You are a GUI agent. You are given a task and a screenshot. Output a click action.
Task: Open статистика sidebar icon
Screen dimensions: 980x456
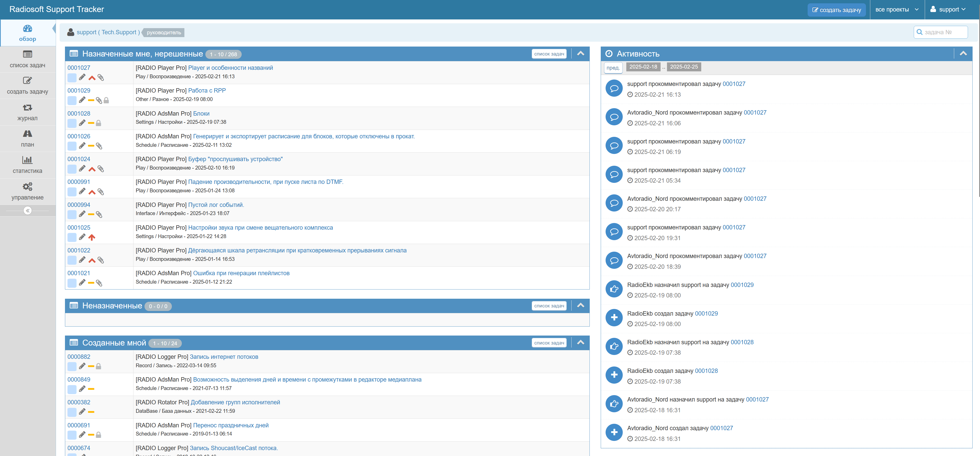pos(27,160)
